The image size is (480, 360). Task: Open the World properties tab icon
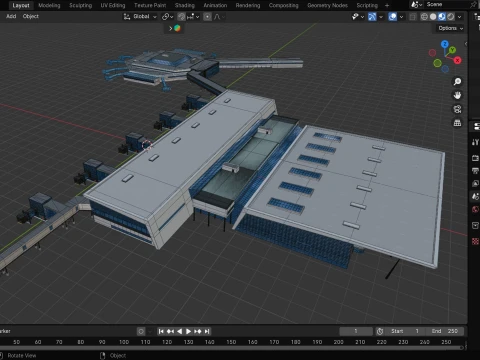pos(475,209)
